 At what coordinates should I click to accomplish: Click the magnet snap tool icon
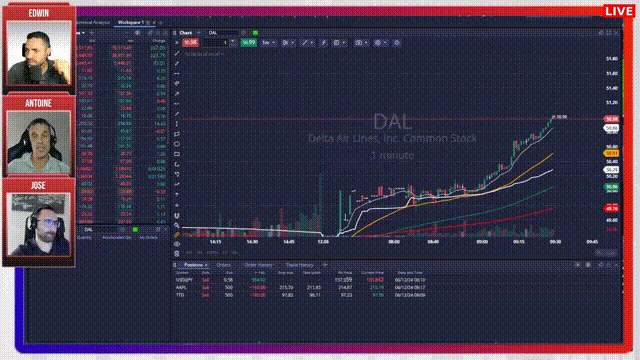click(x=177, y=216)
